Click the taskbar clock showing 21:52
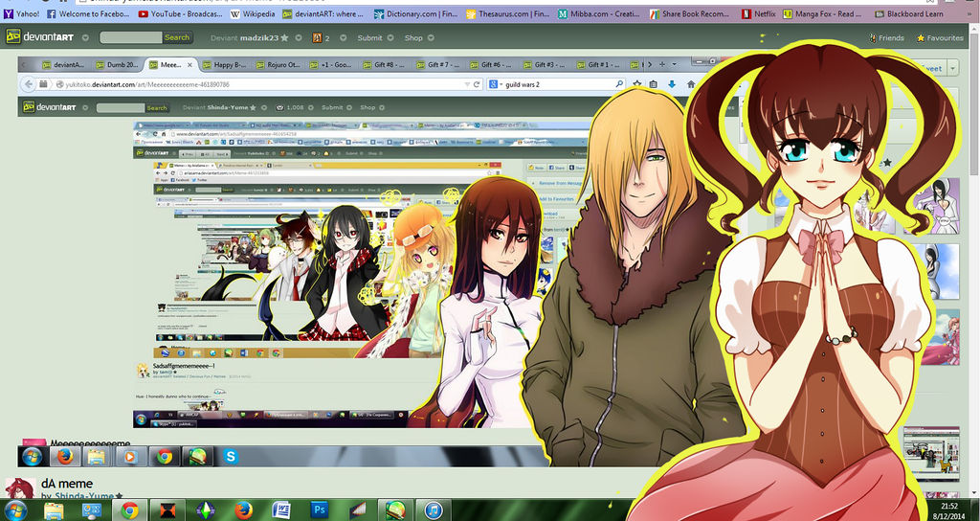The image size is (980, 521). 949,510
